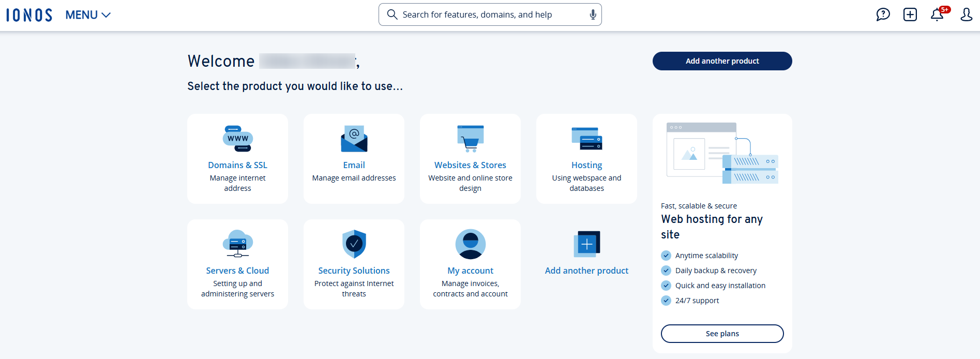This screenshot has height=359, width=980.
Task: Click the Security Solutions shield icon
Action: click(354, 244)
